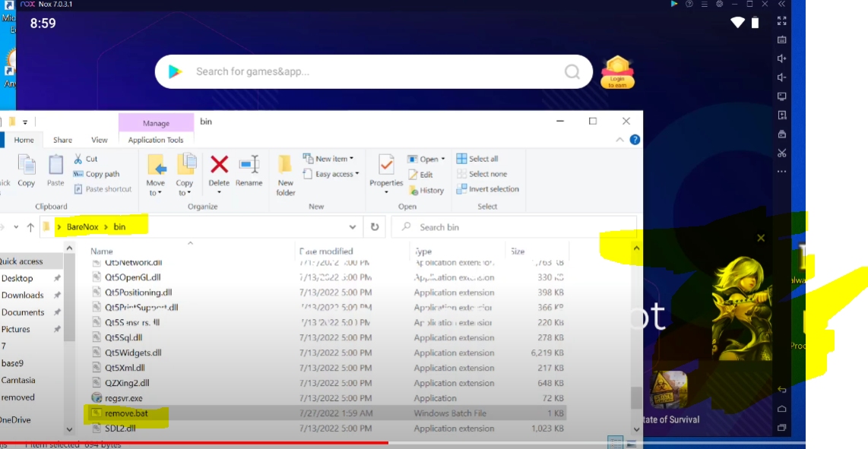Click the magnifier icon in Nox search bar

coord(572,72)
